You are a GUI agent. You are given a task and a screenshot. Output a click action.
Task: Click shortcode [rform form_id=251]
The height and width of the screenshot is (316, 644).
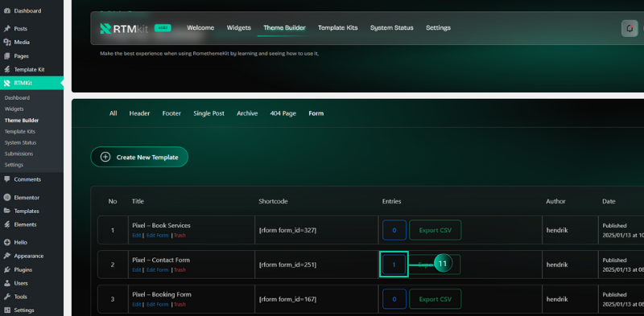tap(288, 265)
